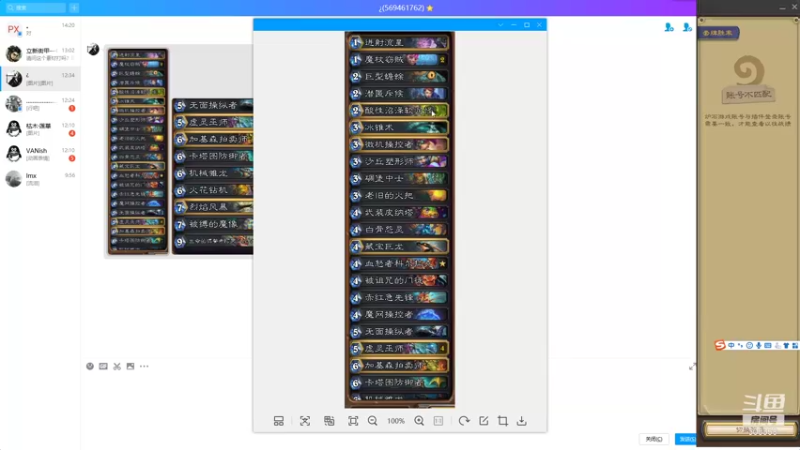Click the fit-to-window icon in viewer toolbar
Image resolution: width=800 pixels, height=450 pixels.
[353, 421]
